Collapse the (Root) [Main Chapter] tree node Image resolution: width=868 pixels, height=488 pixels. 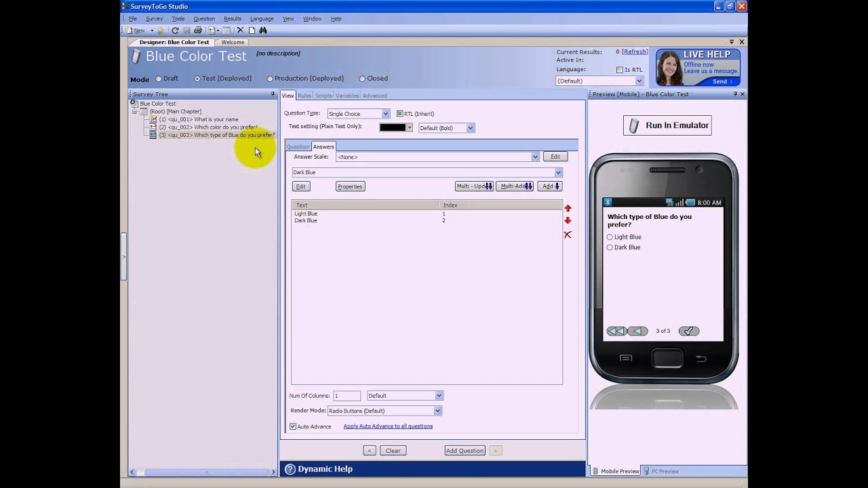click(134, 111)
